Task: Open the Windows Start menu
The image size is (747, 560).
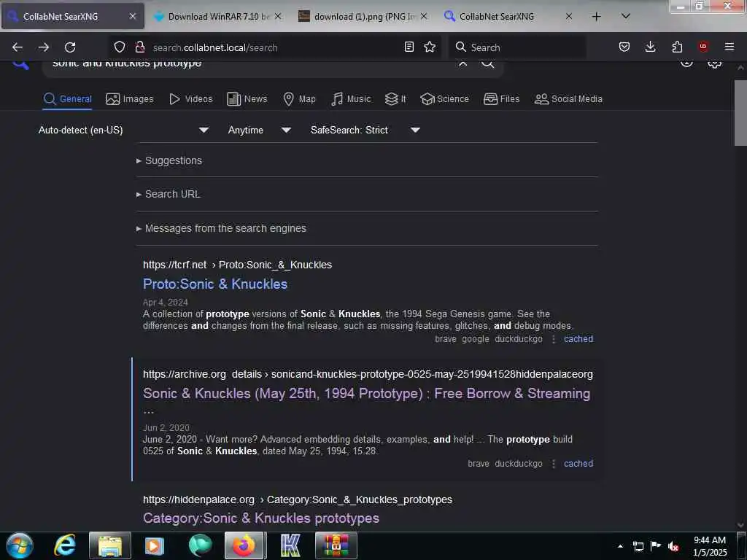Action: (19, 545)
